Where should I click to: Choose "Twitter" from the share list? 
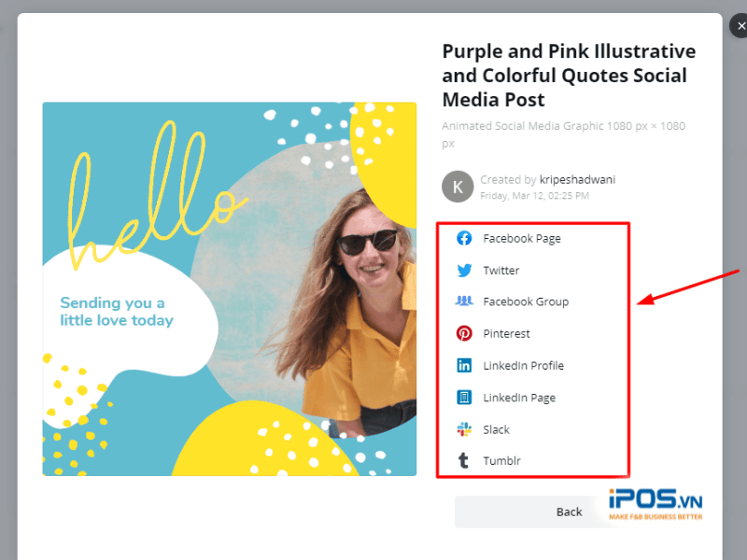[501, 271]
